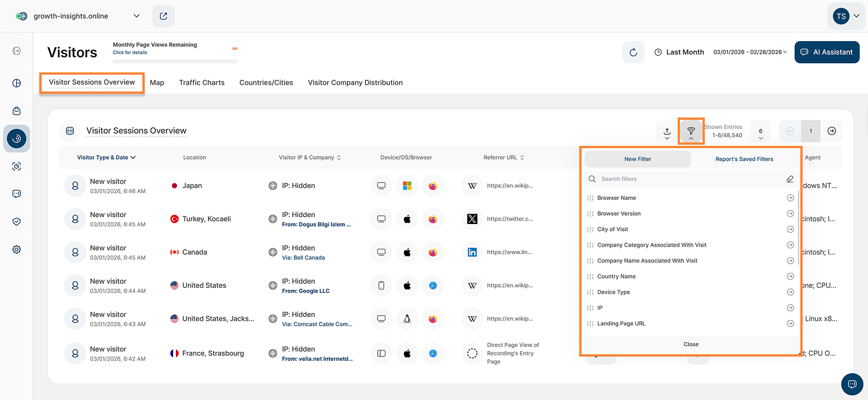Click the export upload icon
868x400 pixels.
click(x=667, y=131)
